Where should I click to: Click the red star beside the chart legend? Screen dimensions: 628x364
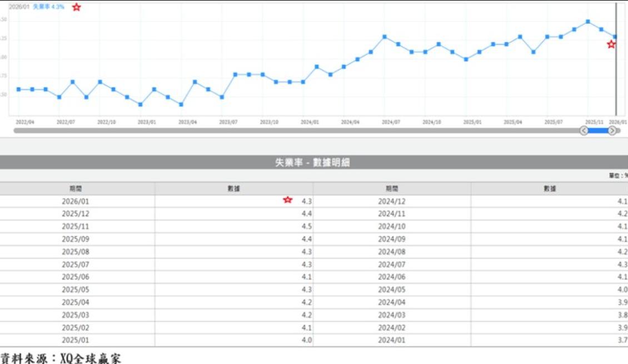tap(77, 7)
